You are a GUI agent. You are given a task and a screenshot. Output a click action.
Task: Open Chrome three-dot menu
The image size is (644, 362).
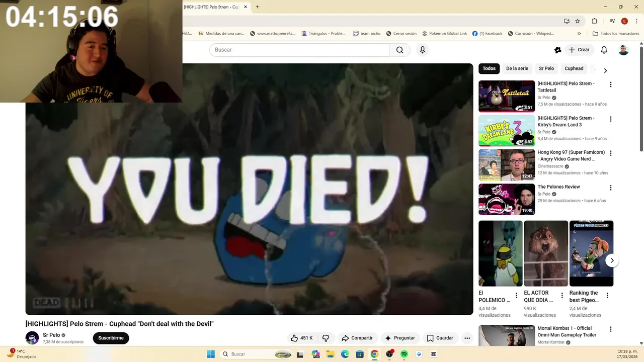[x=636, y=21]
